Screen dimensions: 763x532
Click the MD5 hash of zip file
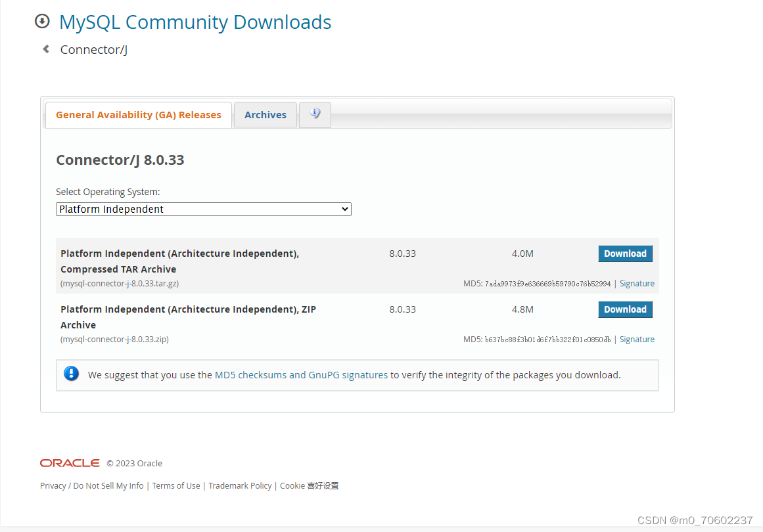tap(547, 340)
